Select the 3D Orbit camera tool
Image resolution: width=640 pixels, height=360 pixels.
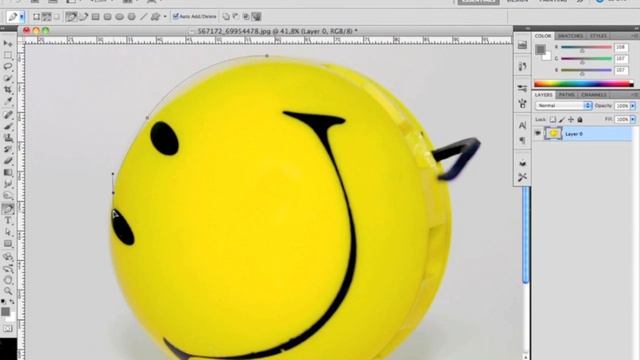[x=8, y=269]
